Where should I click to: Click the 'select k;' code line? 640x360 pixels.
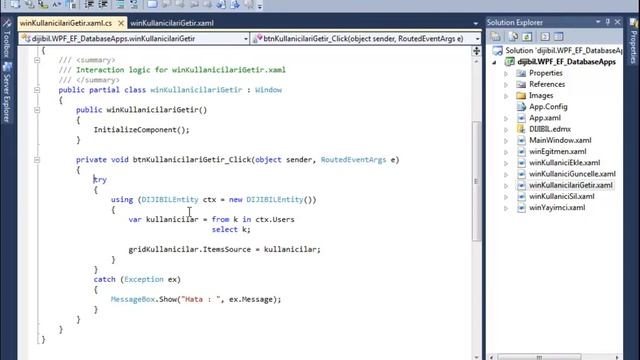click(231, 229)
